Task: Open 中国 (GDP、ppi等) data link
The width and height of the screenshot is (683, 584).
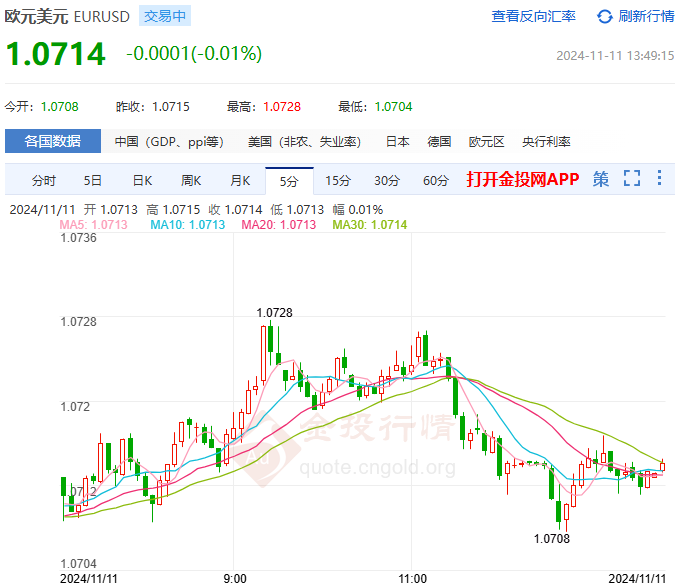Action: point(169,142)
